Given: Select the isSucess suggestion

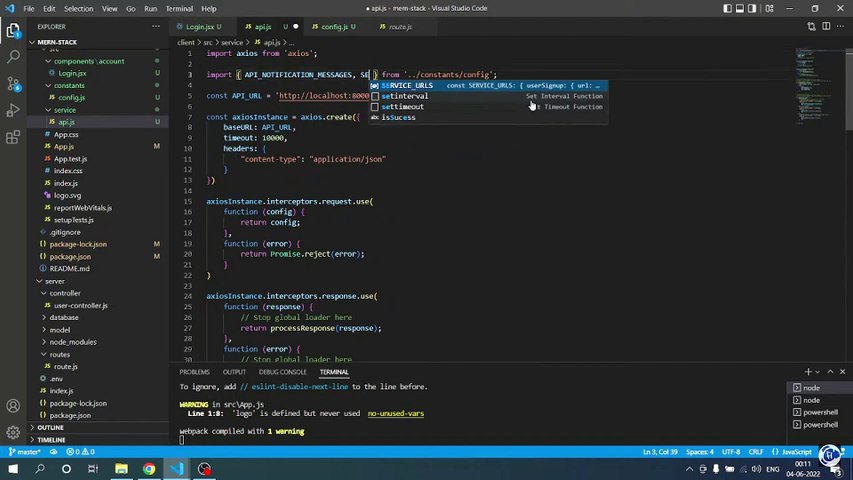Looking at the screenshot, I should pos(488,118).
